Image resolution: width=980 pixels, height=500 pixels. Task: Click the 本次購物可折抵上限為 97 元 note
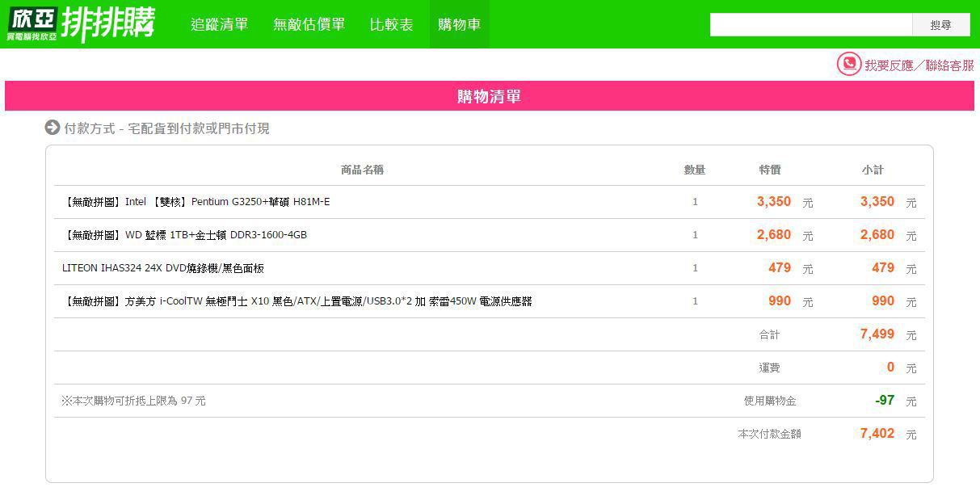pos(133,401)
